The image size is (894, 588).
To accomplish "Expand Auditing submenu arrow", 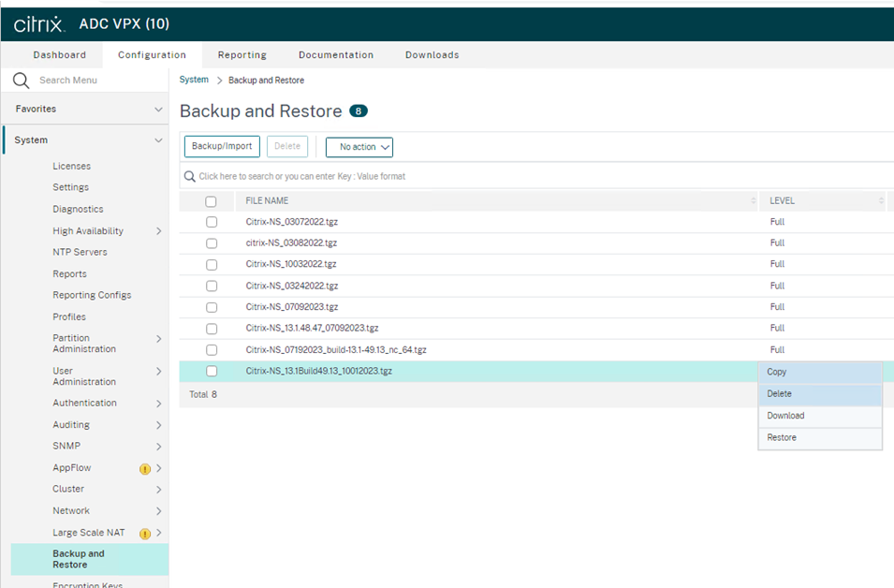I will (159, 425).
